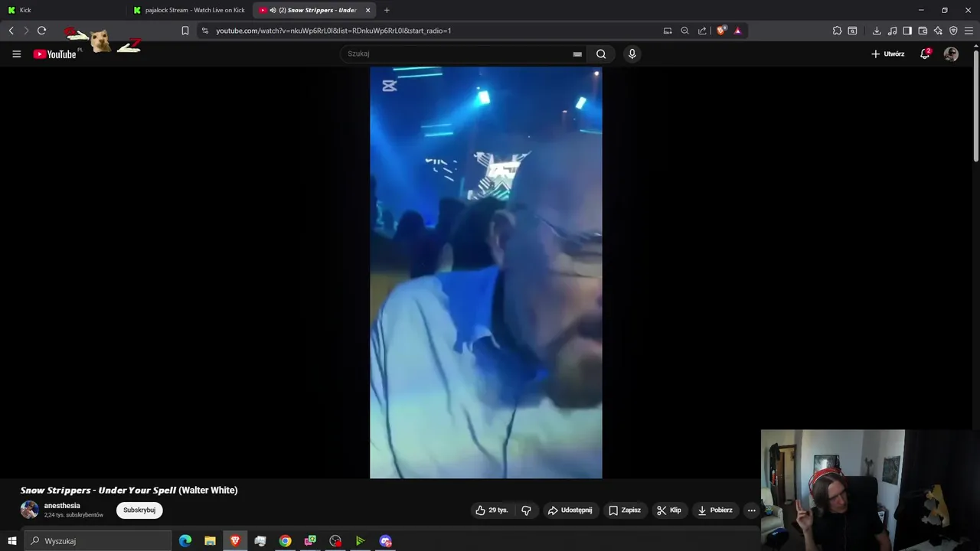Image resolution: width=980 pixels, height=551 pixels.
Task: Start voice search with the microphone icon
Action: pyautogui.click(x=632, y=54)
